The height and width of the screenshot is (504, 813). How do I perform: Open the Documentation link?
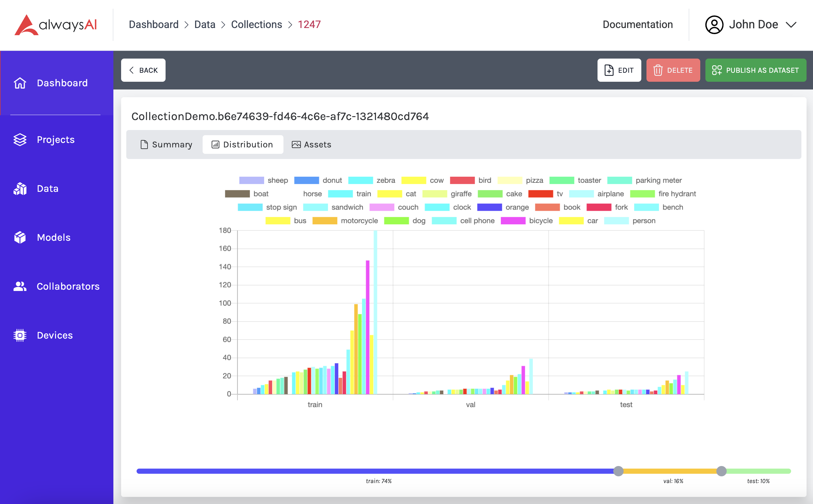[637, 25]
